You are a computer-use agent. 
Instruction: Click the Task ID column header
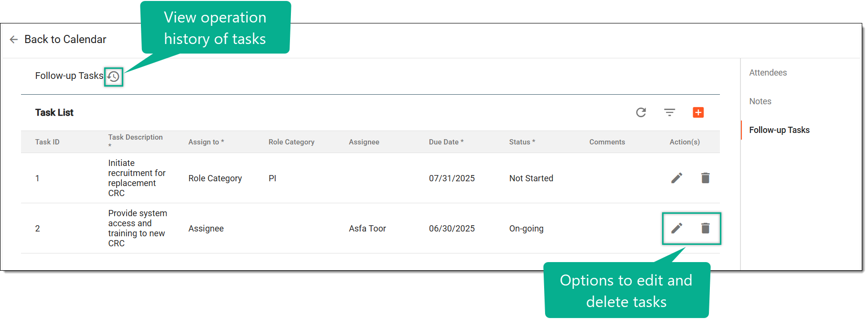point(47,142)
